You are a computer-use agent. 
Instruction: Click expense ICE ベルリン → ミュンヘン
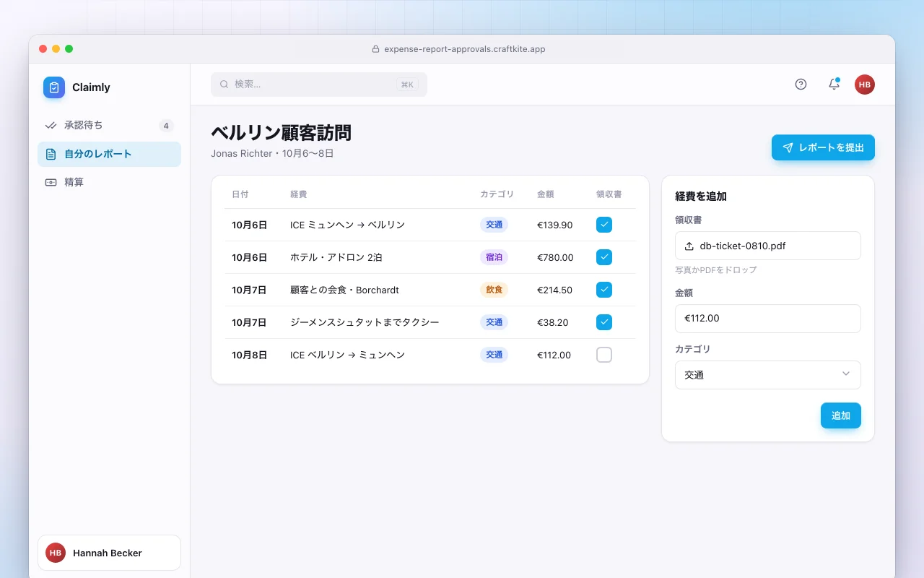coord(347,355)
